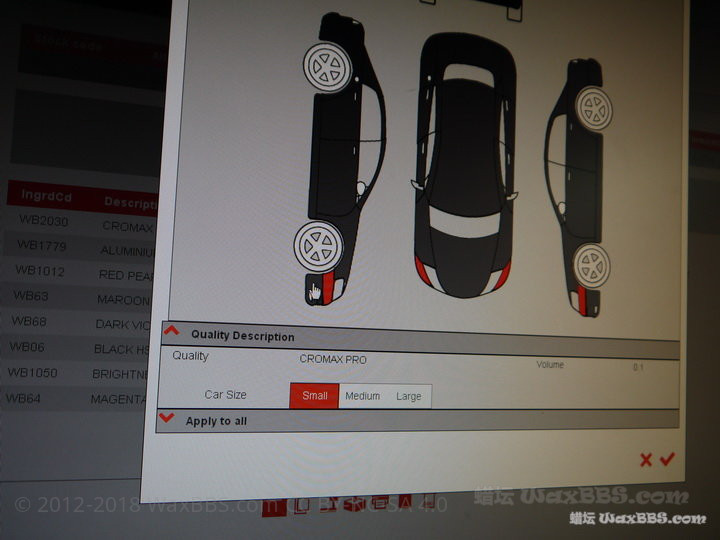Click the IngrdCd column header

tap(43, 197)
